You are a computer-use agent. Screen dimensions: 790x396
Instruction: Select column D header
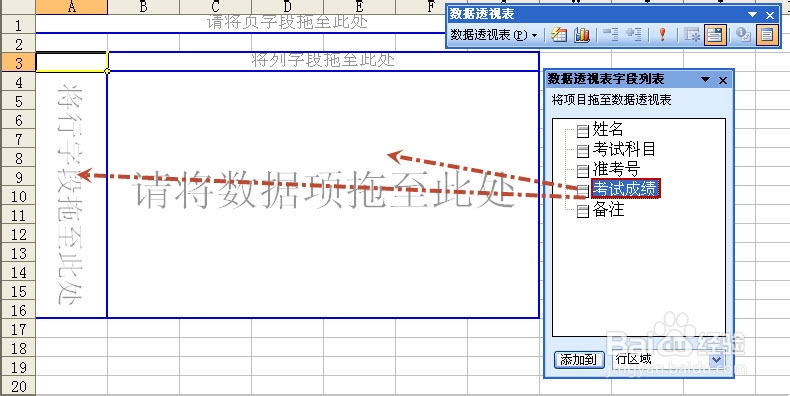288,7
